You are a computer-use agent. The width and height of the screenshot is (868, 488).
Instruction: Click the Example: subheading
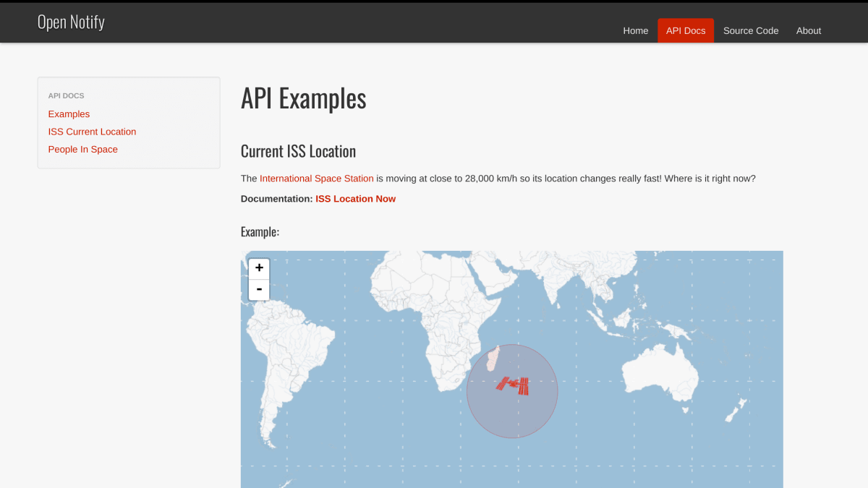[x=260, y=232]
